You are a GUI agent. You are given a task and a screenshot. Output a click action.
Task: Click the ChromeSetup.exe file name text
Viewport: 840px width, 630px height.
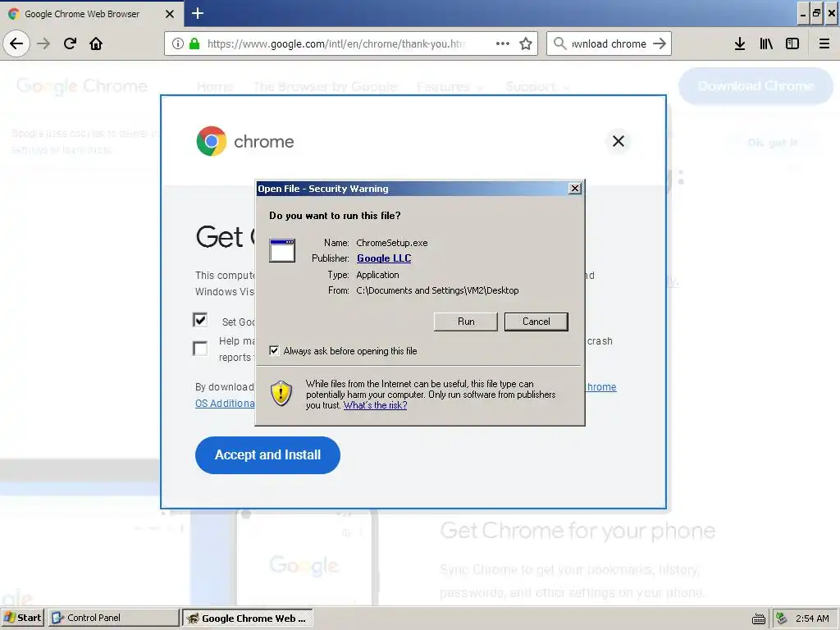tap(391, 243)
